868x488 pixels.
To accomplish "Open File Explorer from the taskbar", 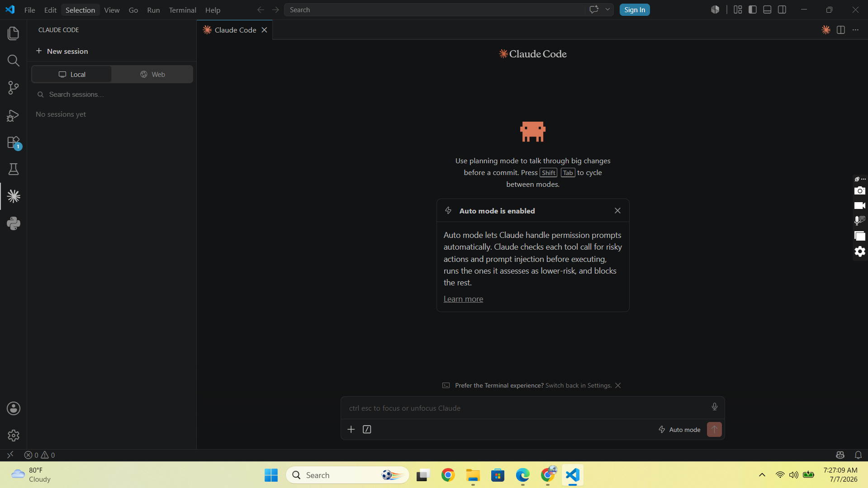I will 473,475.
